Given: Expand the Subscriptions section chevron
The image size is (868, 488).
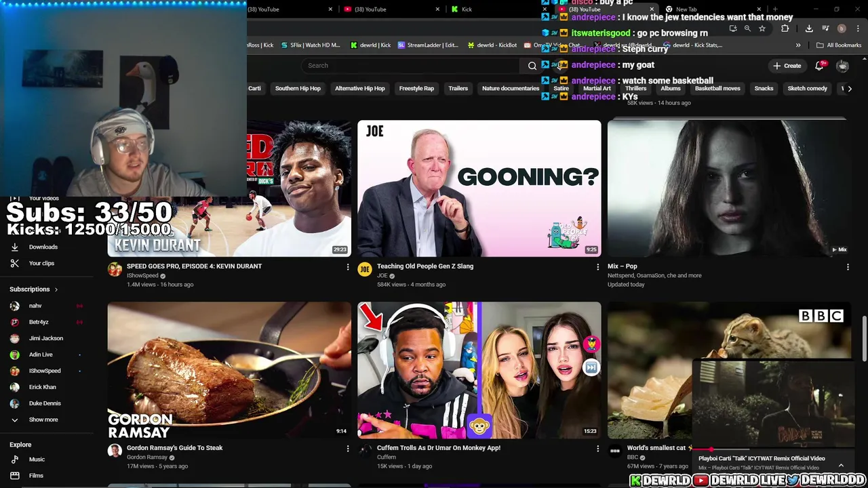Looking at the screenshot, I should click(56, 289).
